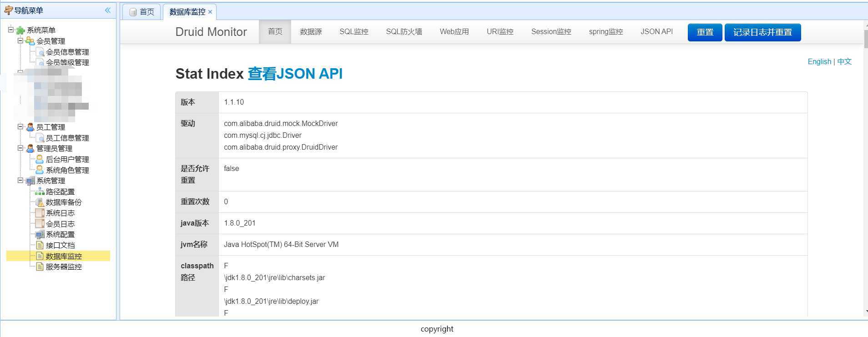Click the document icon for 数据库监控
The width and height of the screenshot is (868, 337).
(40, 256)
